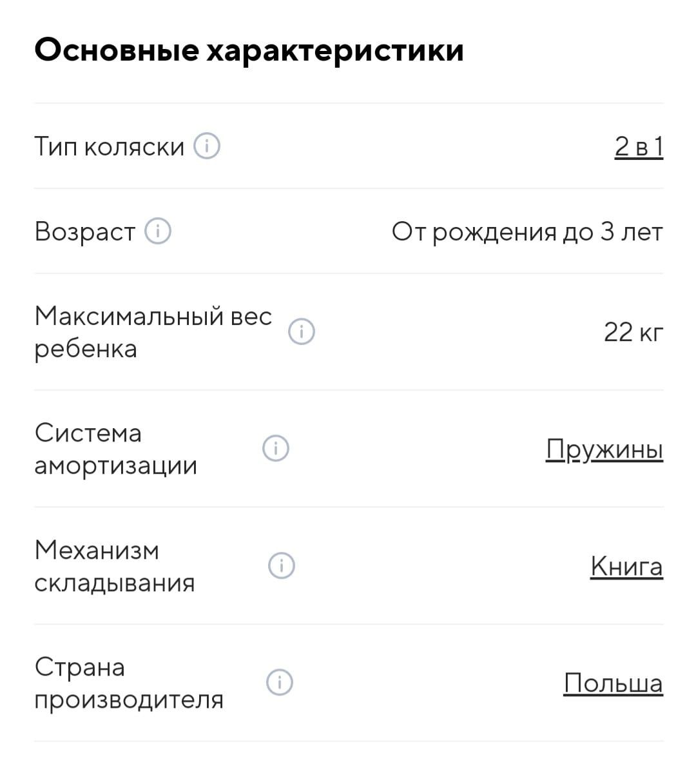Screen dimensions: 696x784
Task: View info icon beside Страна производителя
Action: 280,682
